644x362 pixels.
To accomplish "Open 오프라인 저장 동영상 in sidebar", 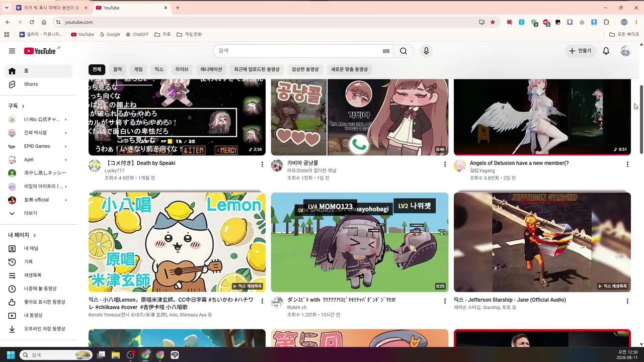I will tap(38, 329).
